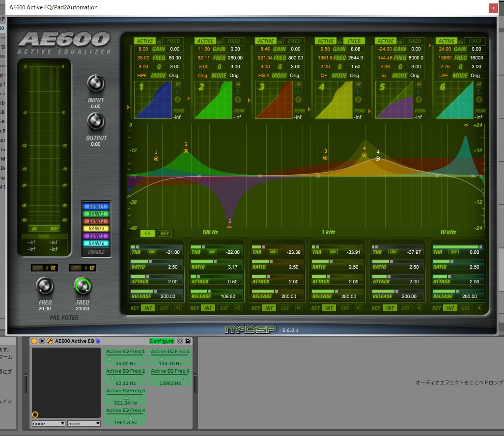Open Band 3 HS-X mode selector
The height and width of the screenshot is (436, 504).
pos(264,76)
